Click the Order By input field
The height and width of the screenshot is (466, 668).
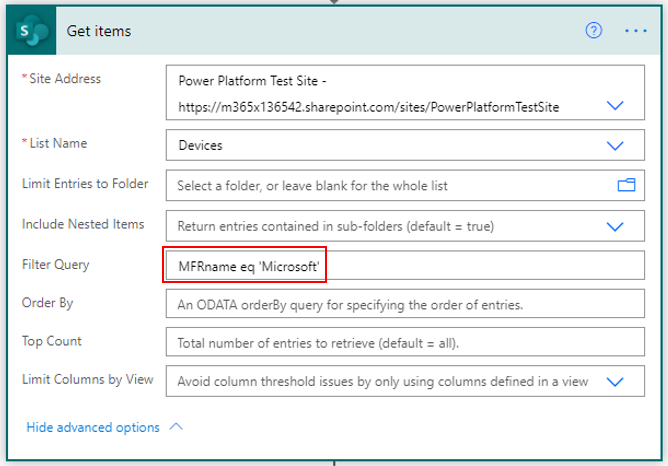click(405, 304)
